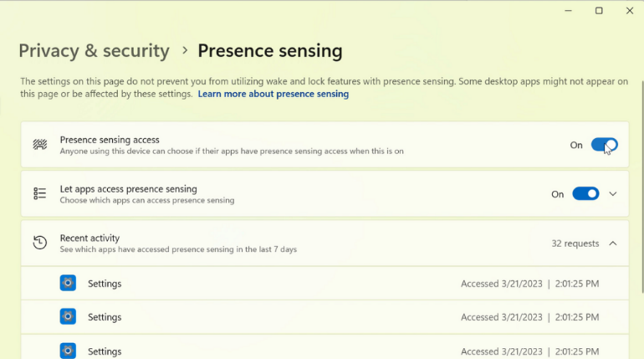
Task: Go back to Privacy & security
Action: pos(94,51)
